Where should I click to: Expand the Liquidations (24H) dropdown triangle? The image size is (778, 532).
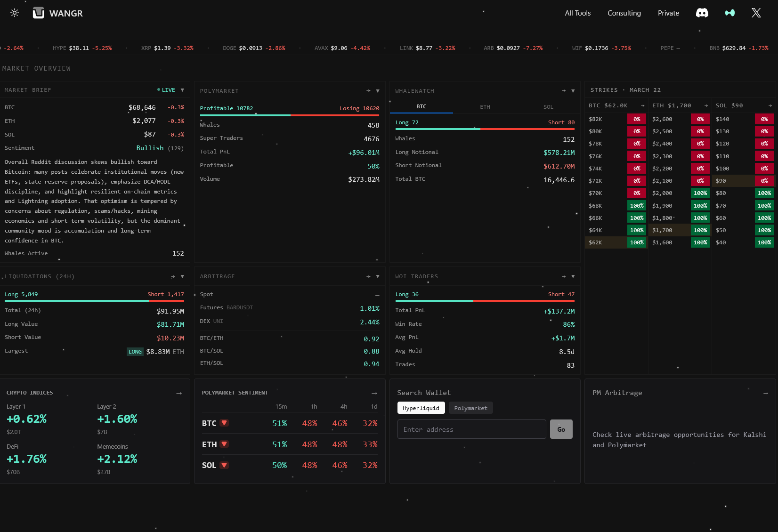point(182,277)
